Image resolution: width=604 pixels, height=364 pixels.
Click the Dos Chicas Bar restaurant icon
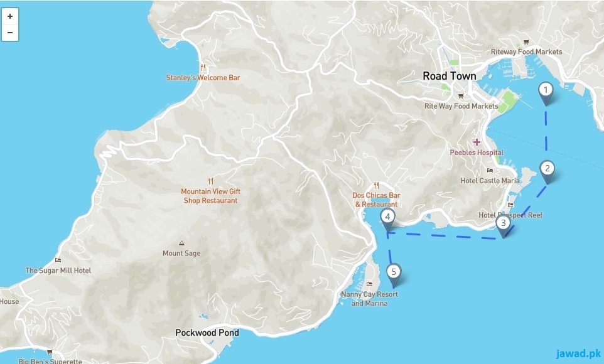click(x=376, y=185)
